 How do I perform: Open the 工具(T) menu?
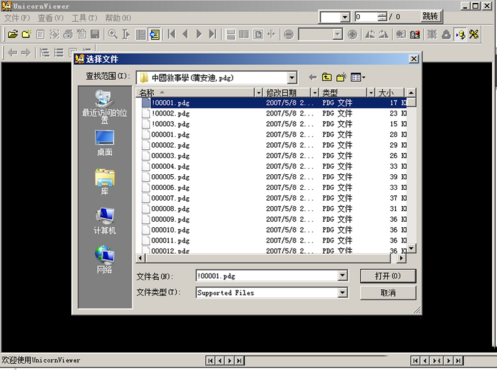[84, 18]
